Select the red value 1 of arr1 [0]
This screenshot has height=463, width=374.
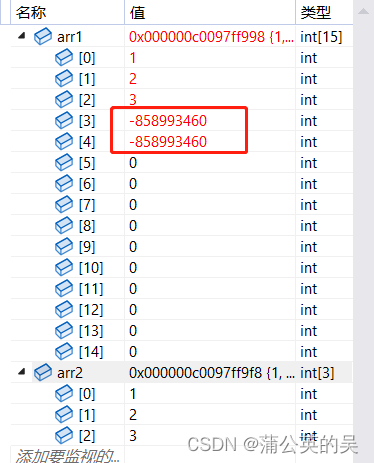133,58
